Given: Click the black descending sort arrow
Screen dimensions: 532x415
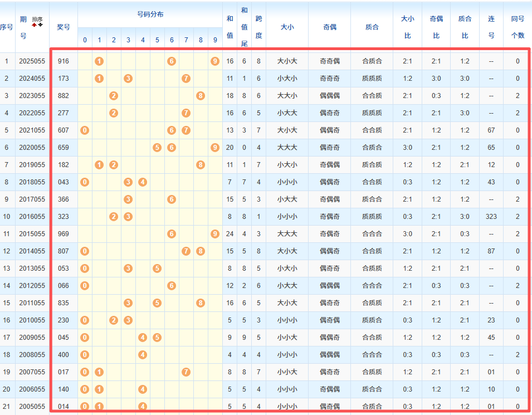Looking at the screenshot, I should coord(40,25).
